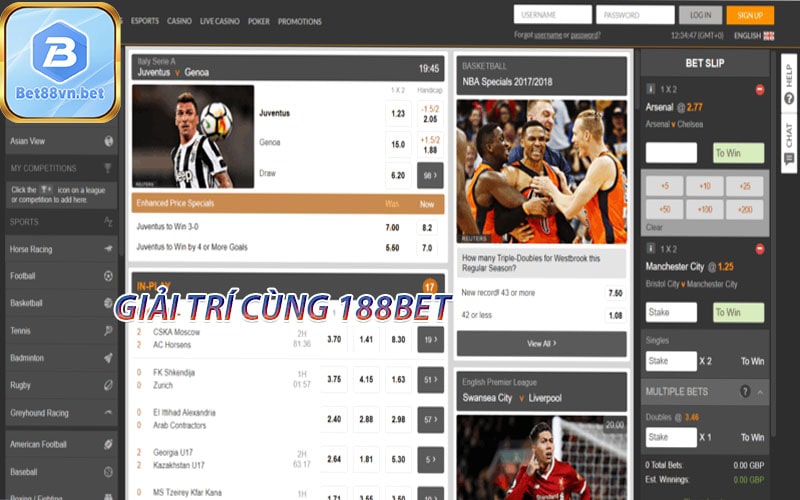Click the globe icon beside Asian View
The image size is (800, 500).
[108, 141]
